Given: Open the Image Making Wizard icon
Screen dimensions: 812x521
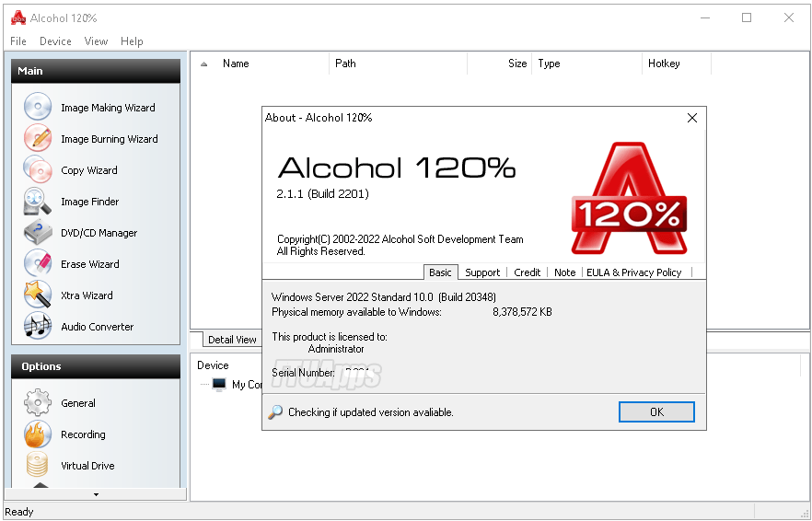Looking at the screenshot, I should 38,108.
